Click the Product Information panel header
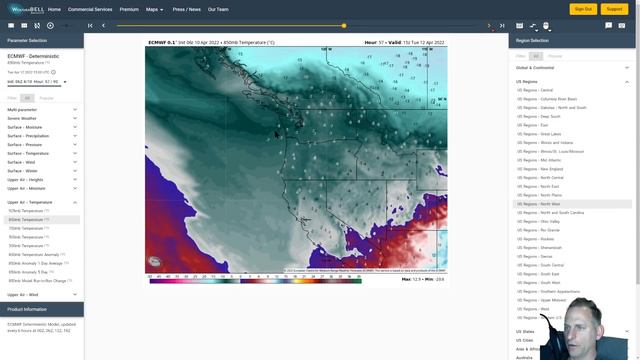The width and height of the screenshot is (640, 360). pyautogui.click(x=42, y=309)
